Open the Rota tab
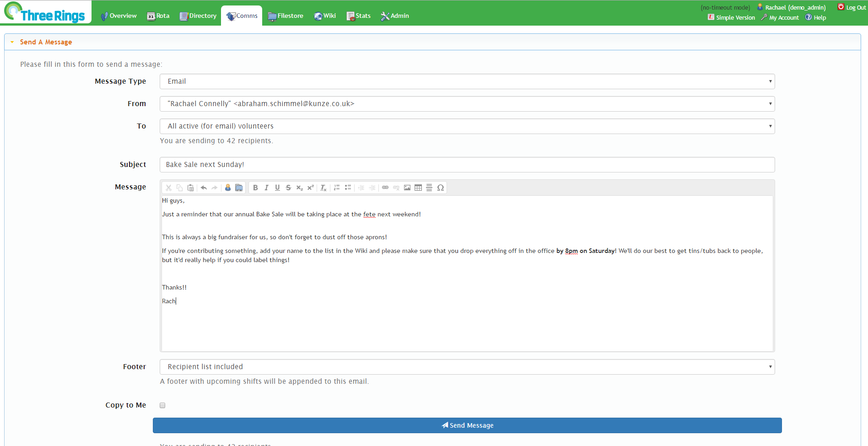 [x=158, y=16]
